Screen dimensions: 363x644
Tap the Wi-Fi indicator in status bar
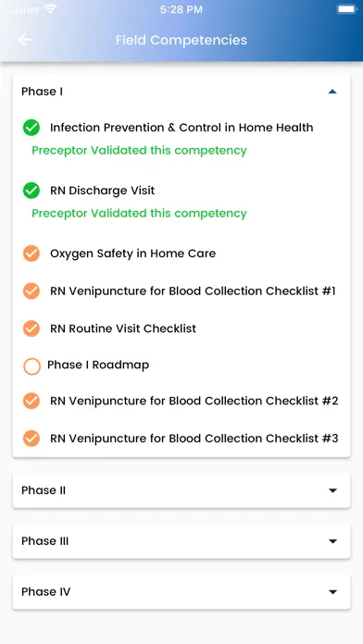tap(51, 9)
